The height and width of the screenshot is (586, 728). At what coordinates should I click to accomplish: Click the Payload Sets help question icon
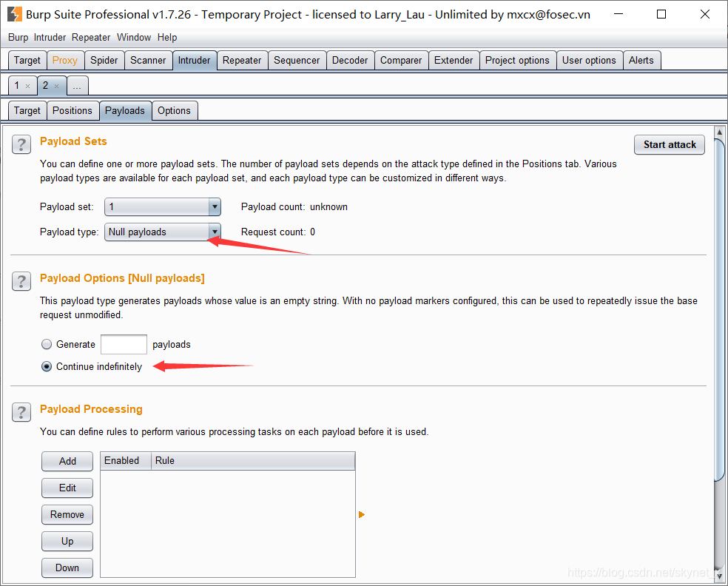pyautogui.click(x=22, y=144)
